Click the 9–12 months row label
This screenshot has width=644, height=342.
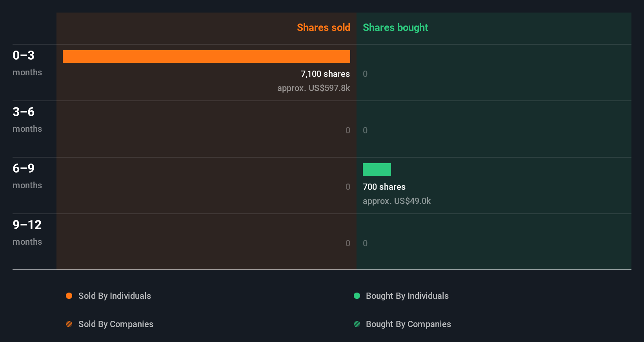(27, 232)
